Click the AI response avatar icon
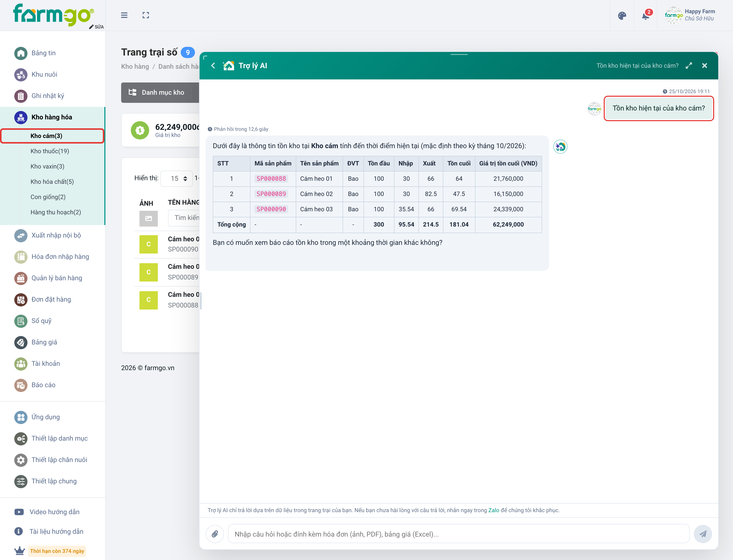 click(x=560, y=147)
